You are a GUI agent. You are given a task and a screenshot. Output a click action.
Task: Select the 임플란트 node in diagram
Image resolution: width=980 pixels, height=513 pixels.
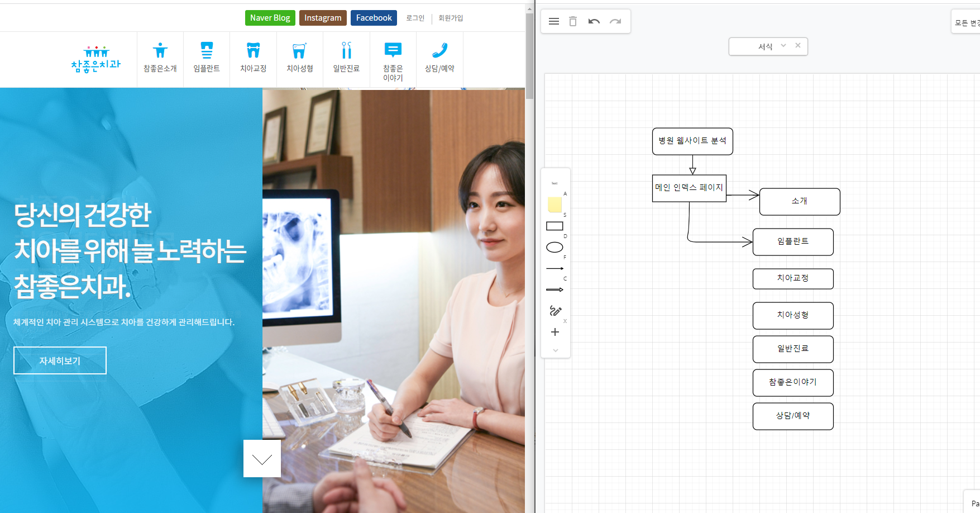point(793,242)
